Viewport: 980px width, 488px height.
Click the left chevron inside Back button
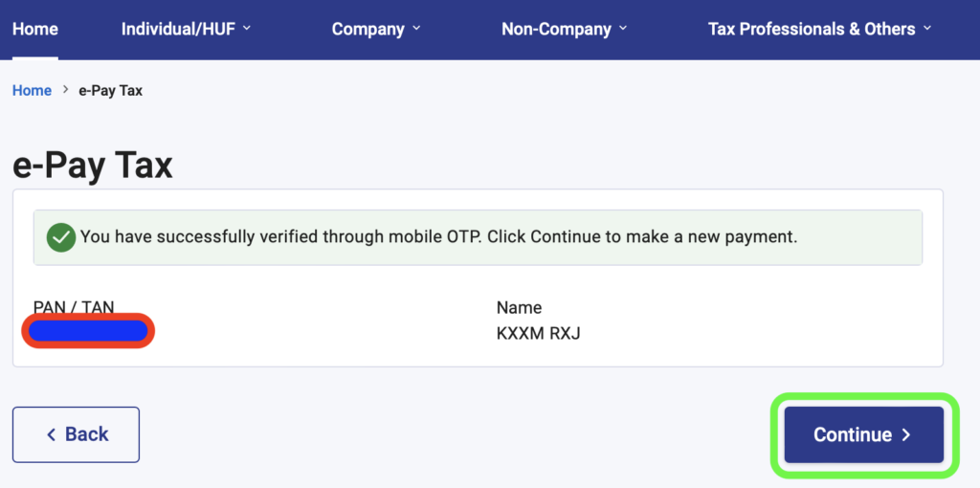click(52, 434)
